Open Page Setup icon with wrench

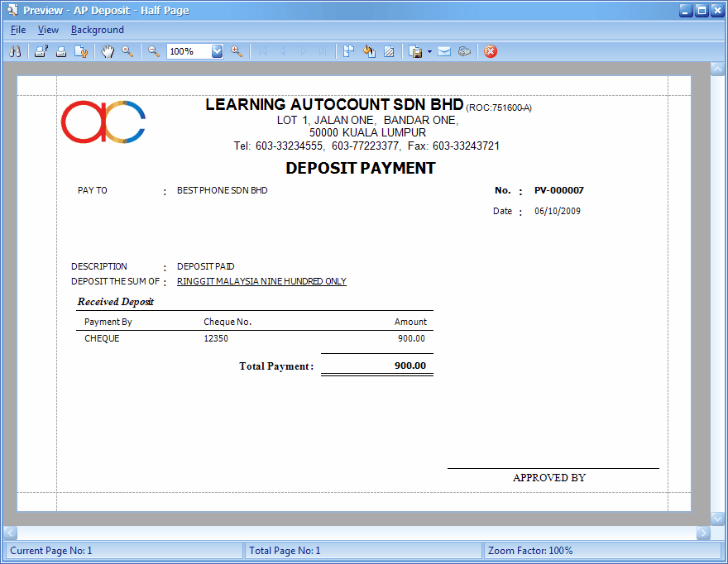[x=81, y=51]
